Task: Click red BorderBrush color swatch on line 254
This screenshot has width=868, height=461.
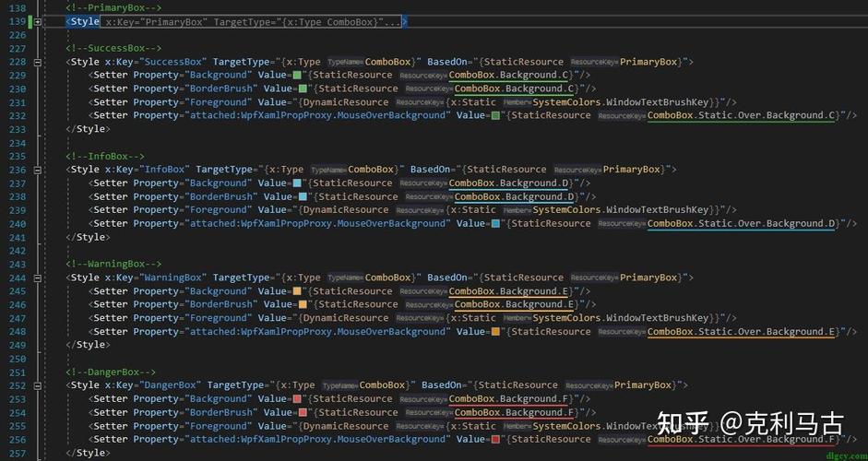Action: (303, 412)
